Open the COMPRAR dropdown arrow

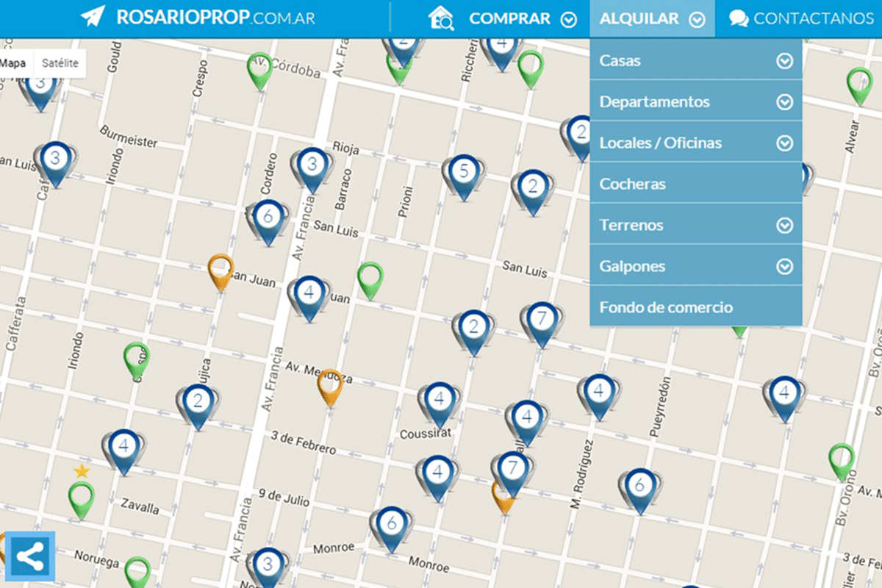pos(568,20)
